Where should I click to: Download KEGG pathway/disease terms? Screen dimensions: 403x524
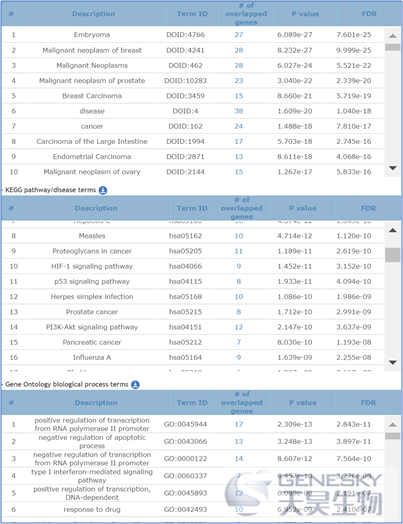click(x=103, y=190)
